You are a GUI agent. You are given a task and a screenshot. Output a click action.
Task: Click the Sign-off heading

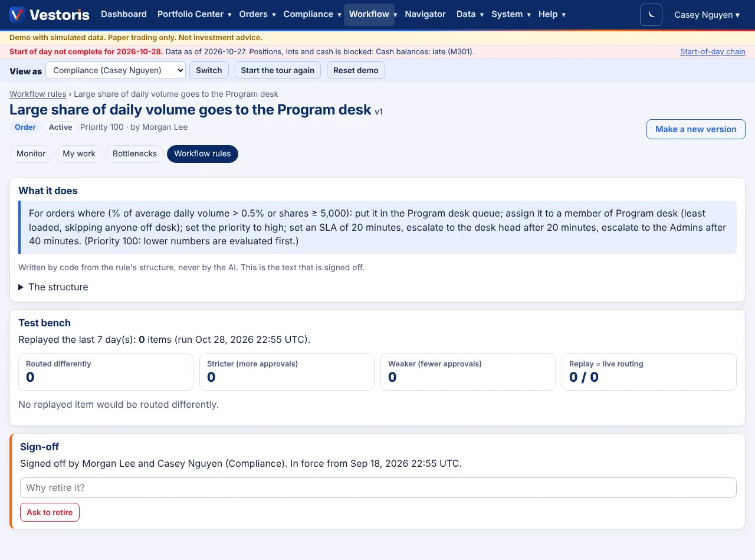pos(40,447)
